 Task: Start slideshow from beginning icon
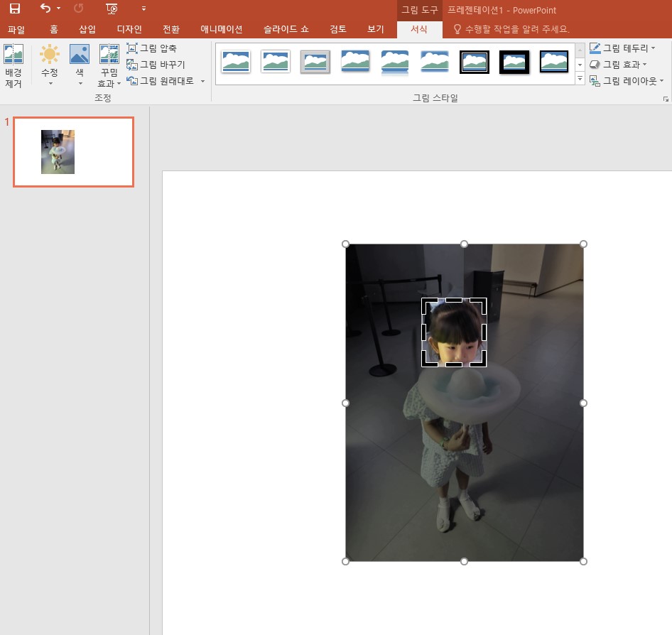pos(112,9)
